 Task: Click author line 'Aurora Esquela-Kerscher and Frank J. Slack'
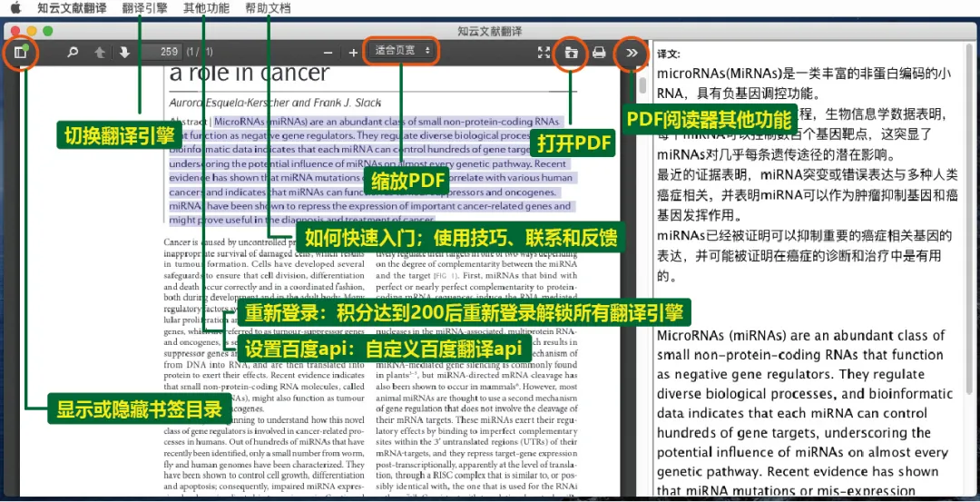pos(275,103)
